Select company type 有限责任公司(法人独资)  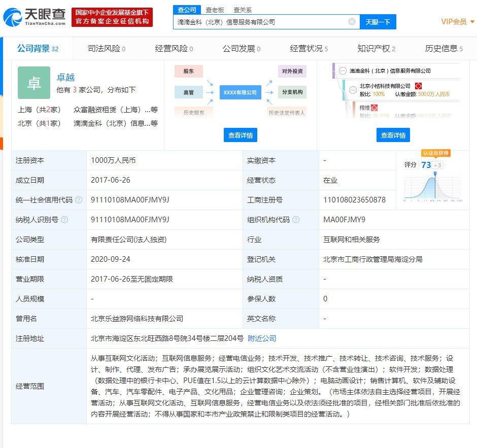point(129,239)
